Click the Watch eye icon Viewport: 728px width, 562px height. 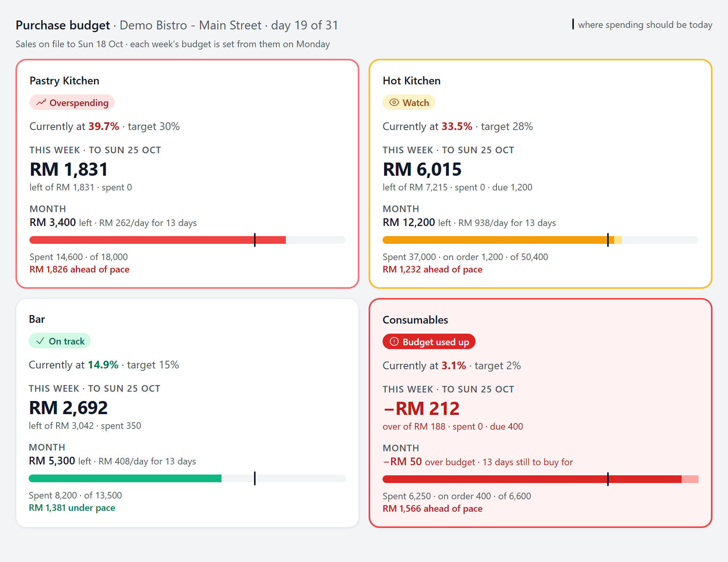pyautogui.click(x=394, y=103)
